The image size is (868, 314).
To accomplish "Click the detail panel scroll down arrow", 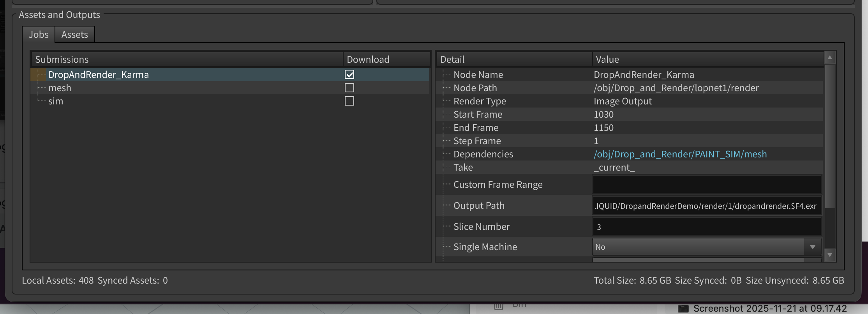I will click(x=830, y=255).
